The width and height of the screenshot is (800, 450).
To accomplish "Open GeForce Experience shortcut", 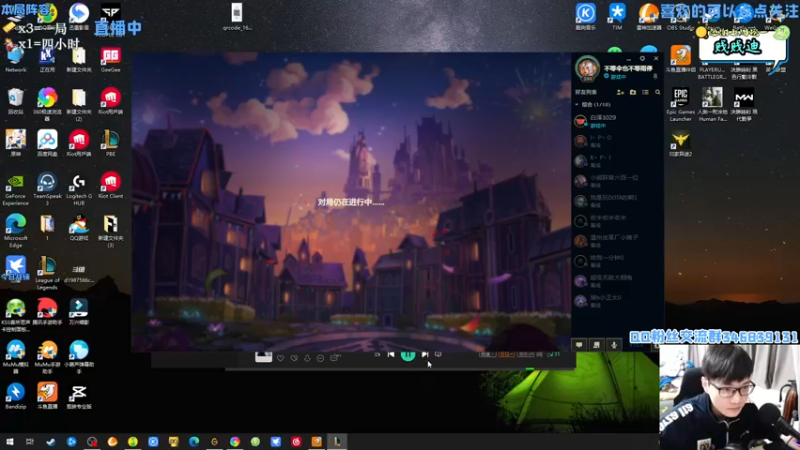I will (15, 189).
